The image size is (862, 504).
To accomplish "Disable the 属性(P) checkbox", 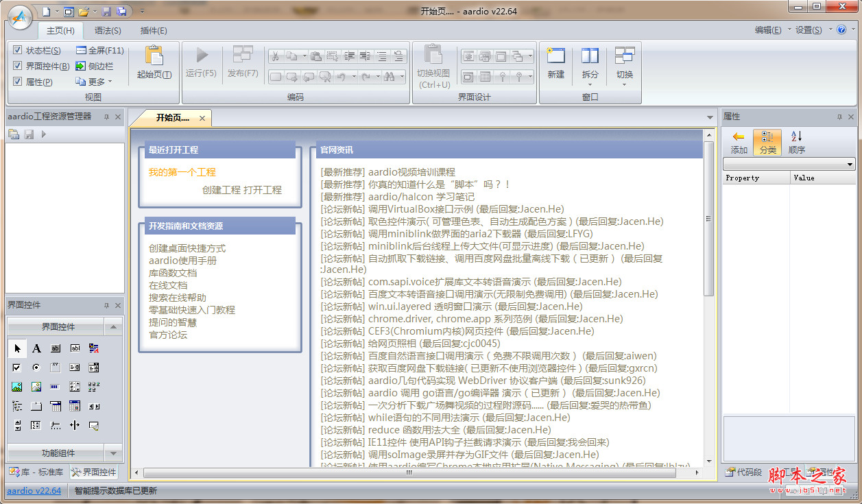I will point(18,82).
